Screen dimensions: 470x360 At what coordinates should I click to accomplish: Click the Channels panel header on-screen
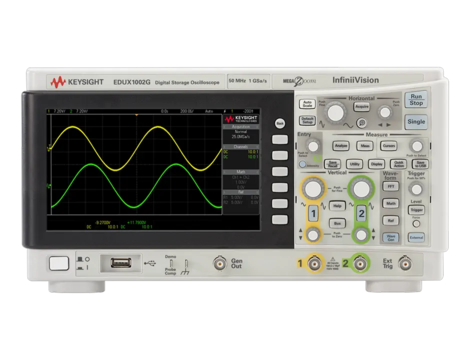click(x=241, y=147)
